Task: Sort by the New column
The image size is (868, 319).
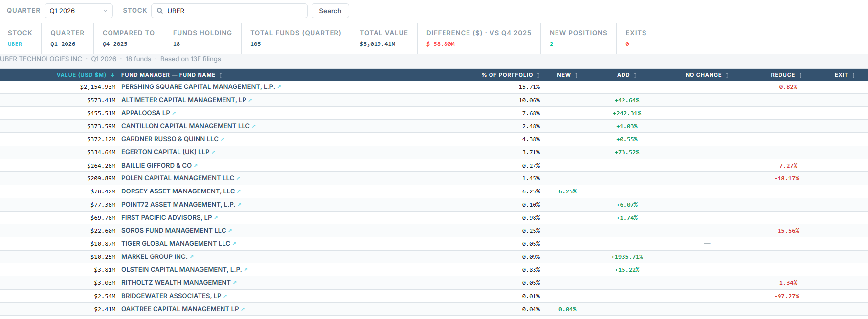Action: click(567, 75)
